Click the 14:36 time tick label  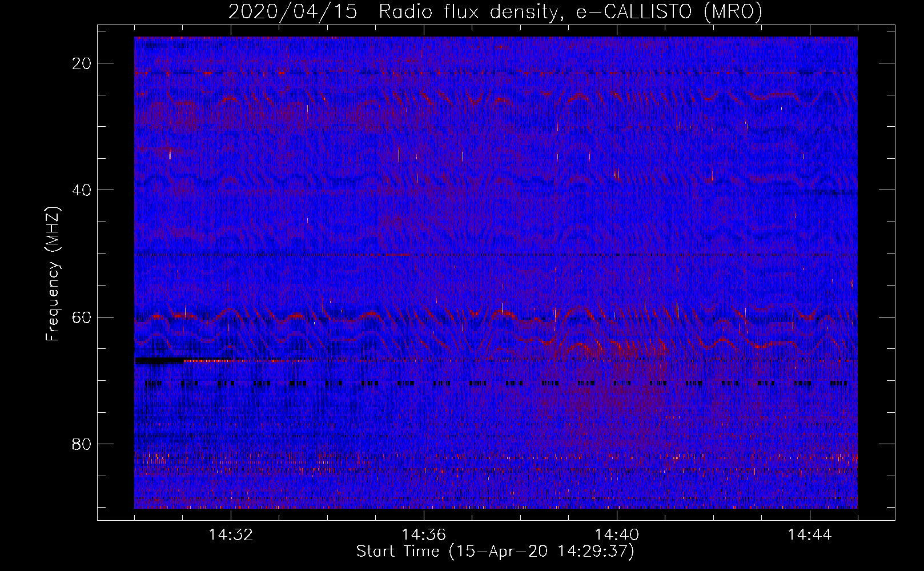click(x=424, y=535)
